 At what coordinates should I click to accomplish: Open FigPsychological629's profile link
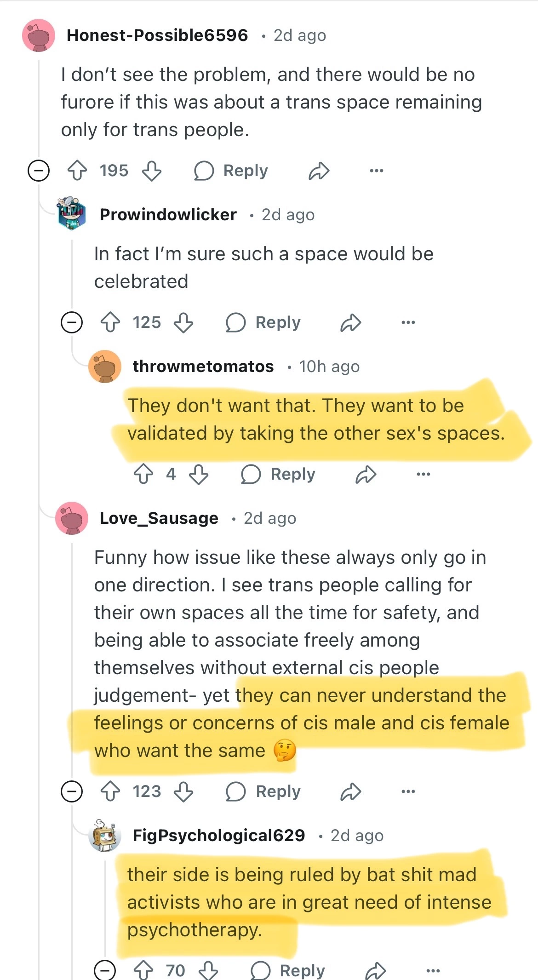(219, 835)
